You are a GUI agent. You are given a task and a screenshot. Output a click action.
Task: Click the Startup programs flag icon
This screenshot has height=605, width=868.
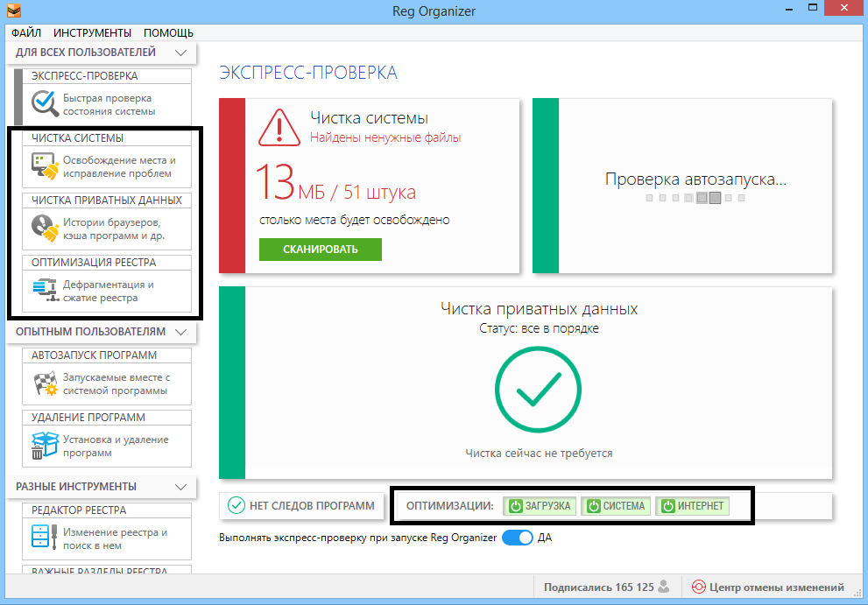(45, 383)
